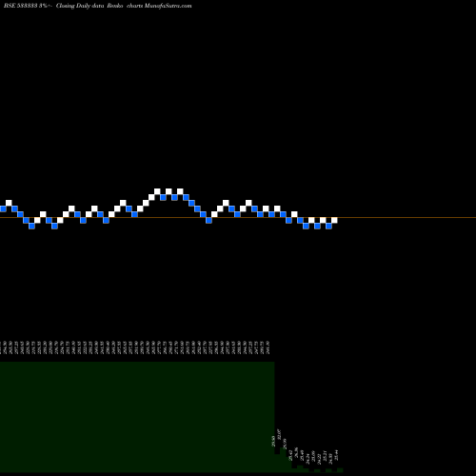Viewport: 476px width, 476px height.
Task: Click the first white brick at the chart's left edge
Action: [x=9, y=203]
